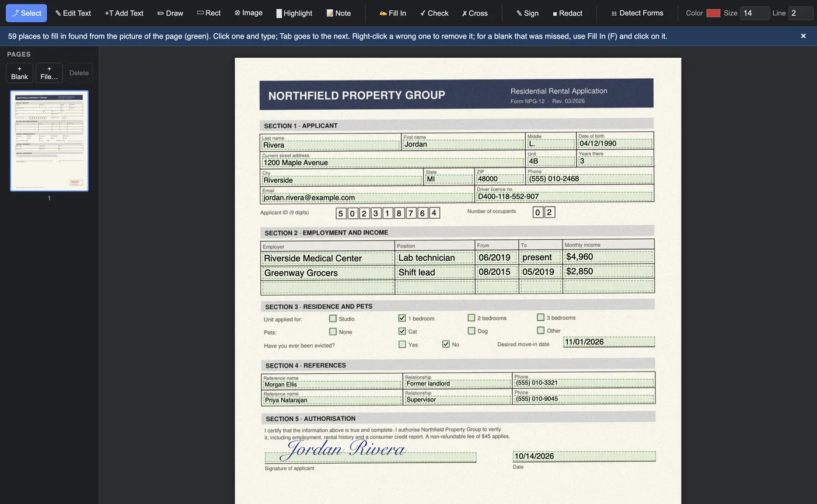Tick the 3 bedrooms checkbox

coord(541,317)
